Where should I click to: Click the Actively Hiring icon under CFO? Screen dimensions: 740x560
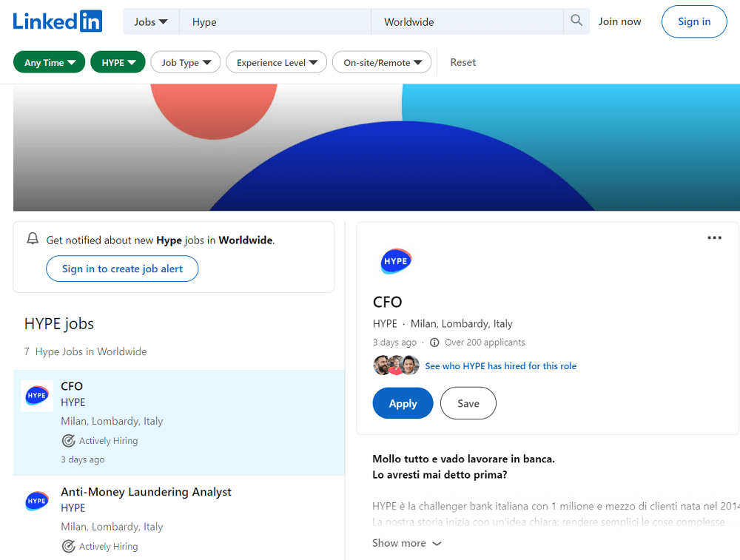point(68,441)
